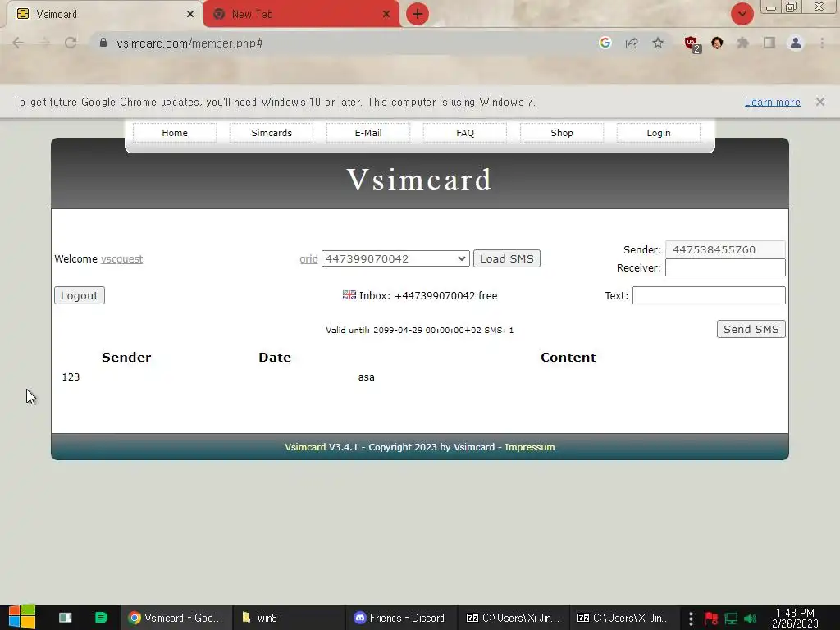This screenshot has height=630, width=840.
Task: Click the red flag tray icon
Action: [x=711, y=619]
